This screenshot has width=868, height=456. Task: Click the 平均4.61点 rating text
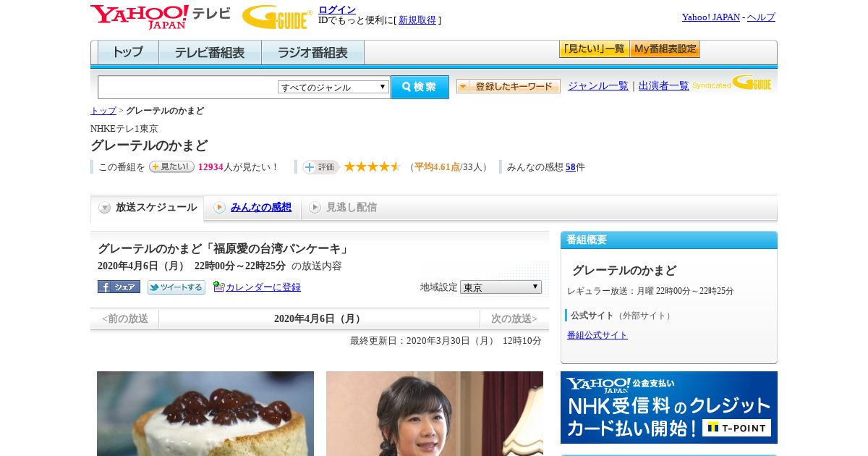pos(437,167)
